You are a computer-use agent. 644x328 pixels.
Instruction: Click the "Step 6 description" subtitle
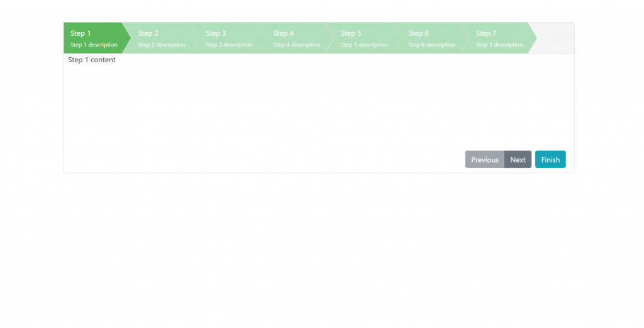tap(432, 45)
